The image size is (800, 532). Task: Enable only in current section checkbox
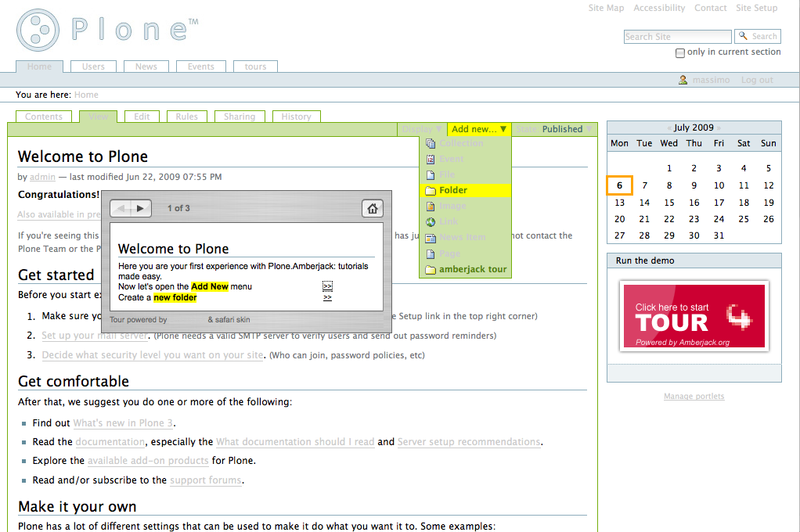click(x=680, y=53)
